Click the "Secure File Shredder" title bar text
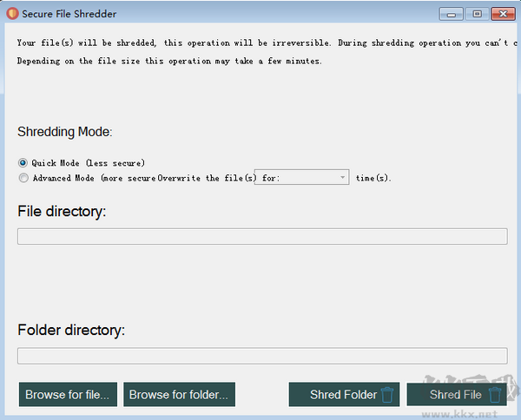Screen dimensions: 521x420 68,14
